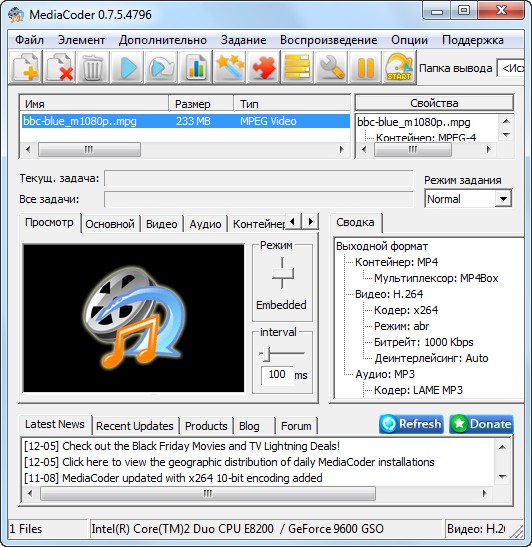This screenshot has width=532, height=547.
Task: Open the Products tab
Action: 206,426
